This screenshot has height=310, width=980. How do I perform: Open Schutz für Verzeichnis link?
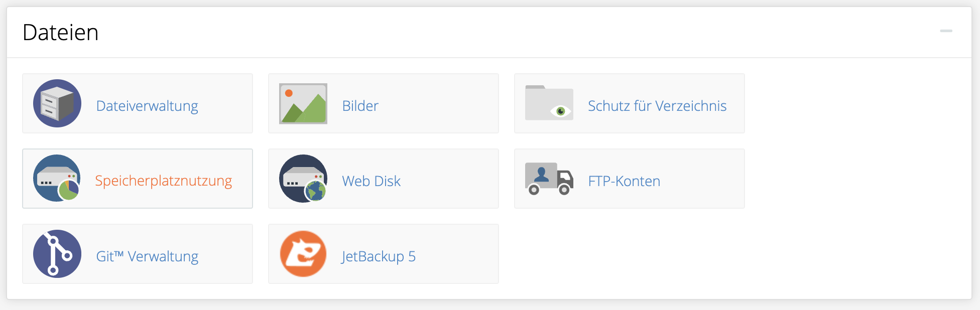[657, 106]
